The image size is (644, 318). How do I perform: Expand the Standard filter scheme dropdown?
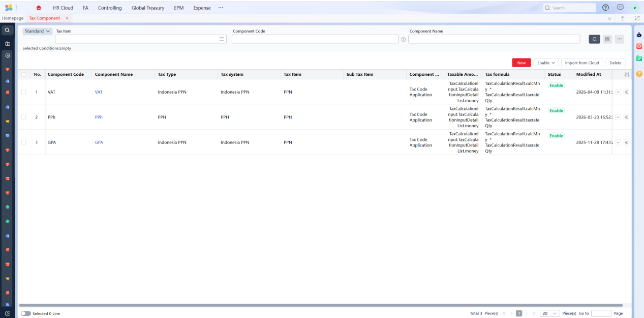tap(37, 31)
